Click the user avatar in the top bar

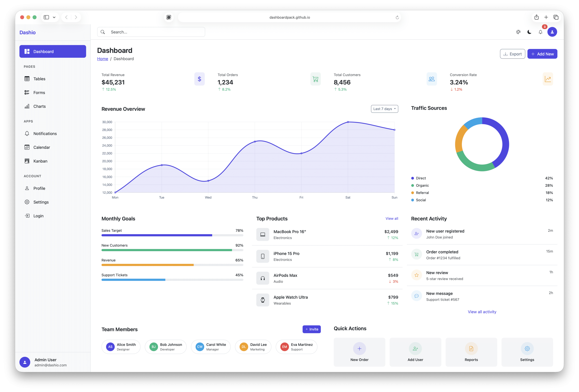pyautogui.click(x=552, y=32)
